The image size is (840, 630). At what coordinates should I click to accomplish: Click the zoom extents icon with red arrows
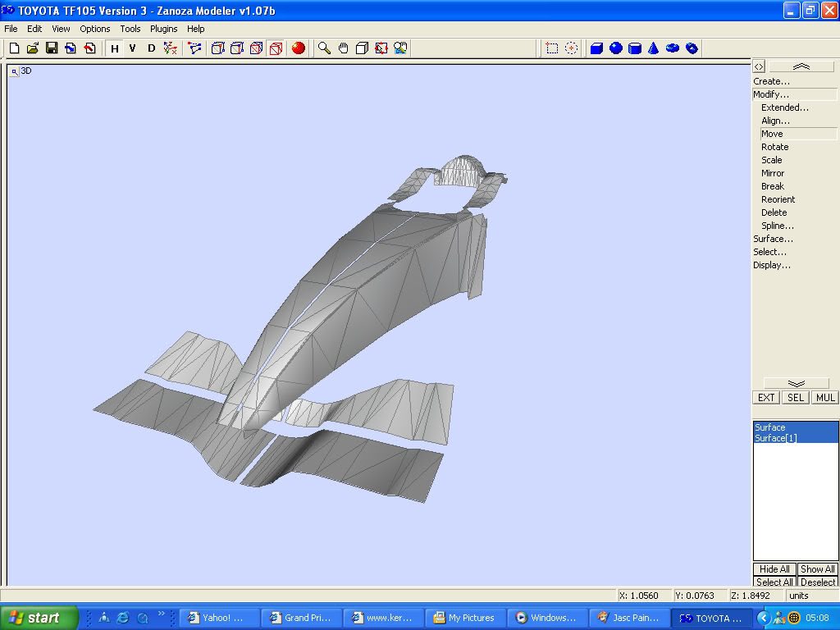(381, 48)
